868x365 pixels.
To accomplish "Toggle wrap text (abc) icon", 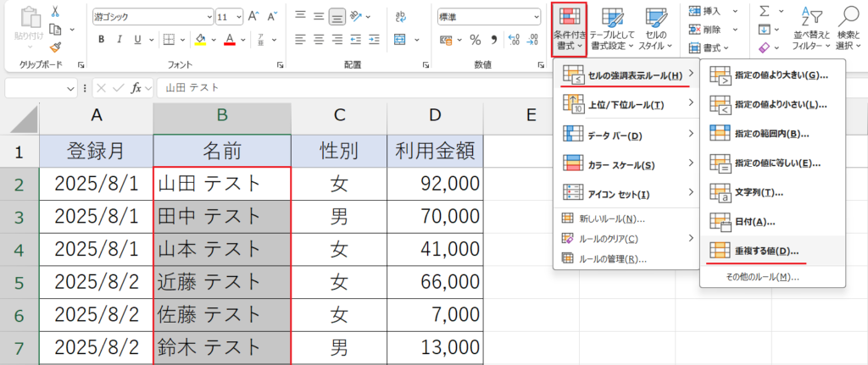I will (x=401, y=17).
